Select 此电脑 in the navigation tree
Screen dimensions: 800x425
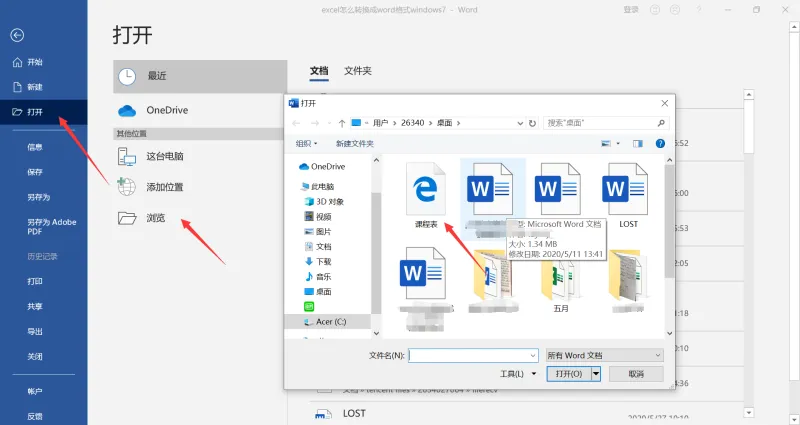322,187
